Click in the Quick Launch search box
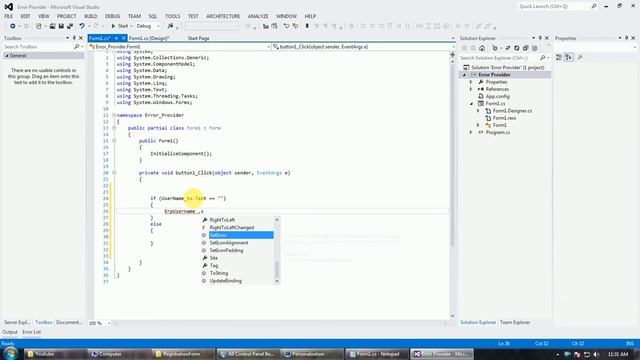 (553, 6)
